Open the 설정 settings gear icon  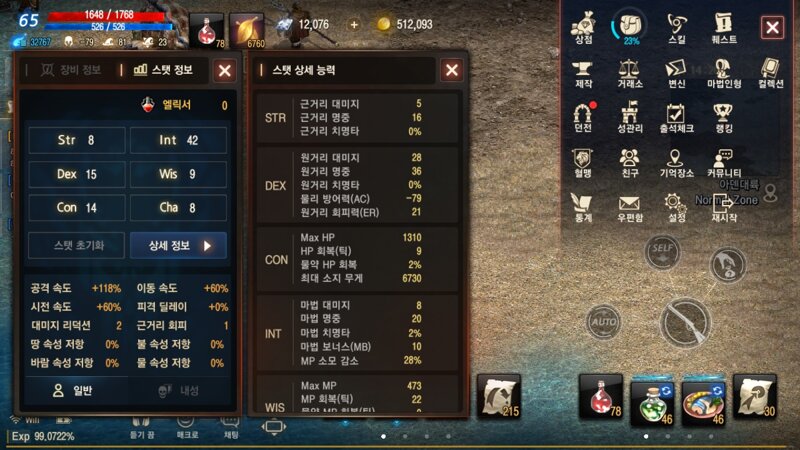[677, 208]
